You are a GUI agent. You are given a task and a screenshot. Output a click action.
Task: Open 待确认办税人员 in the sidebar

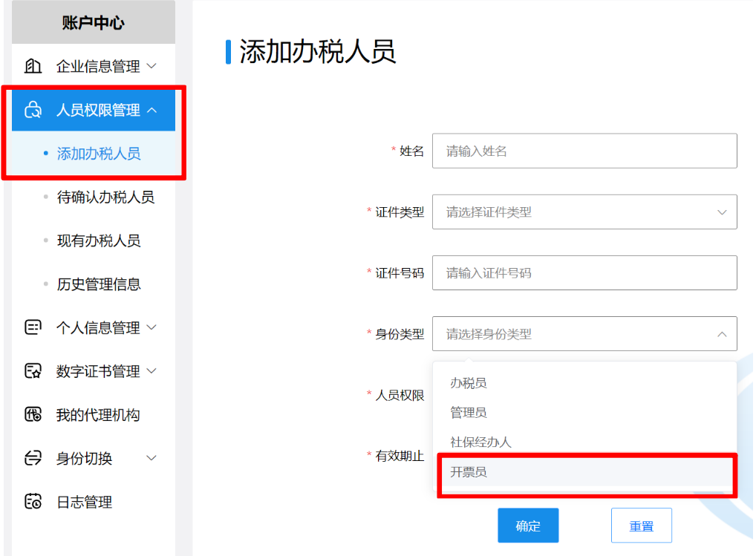(105, 197)
